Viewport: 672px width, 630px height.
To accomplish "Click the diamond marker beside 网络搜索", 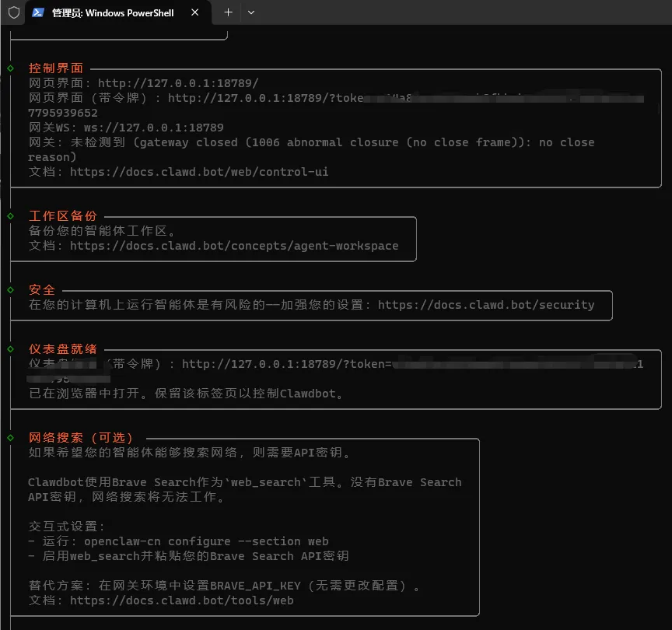I will tap(10, 438).
